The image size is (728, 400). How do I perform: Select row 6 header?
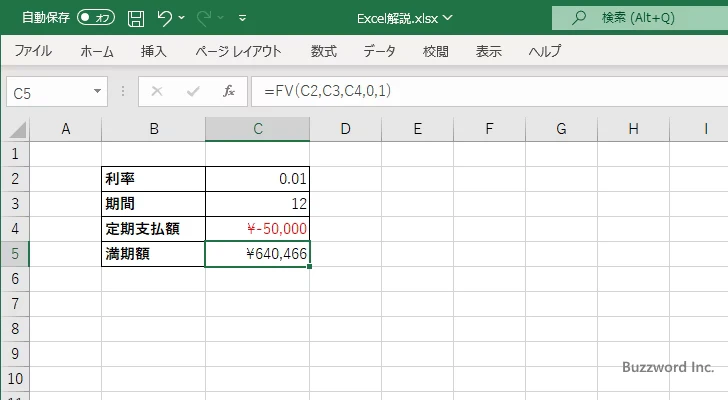coord(15,279)
